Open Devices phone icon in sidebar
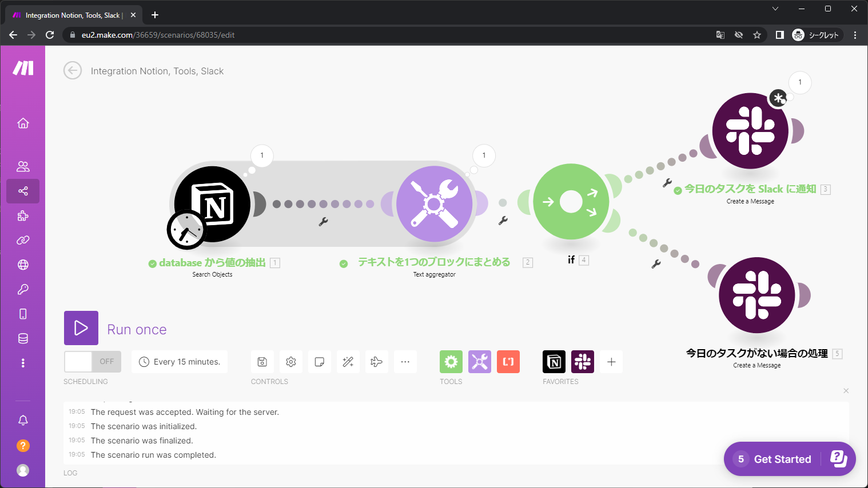868x488 pixels. point(23,314)
